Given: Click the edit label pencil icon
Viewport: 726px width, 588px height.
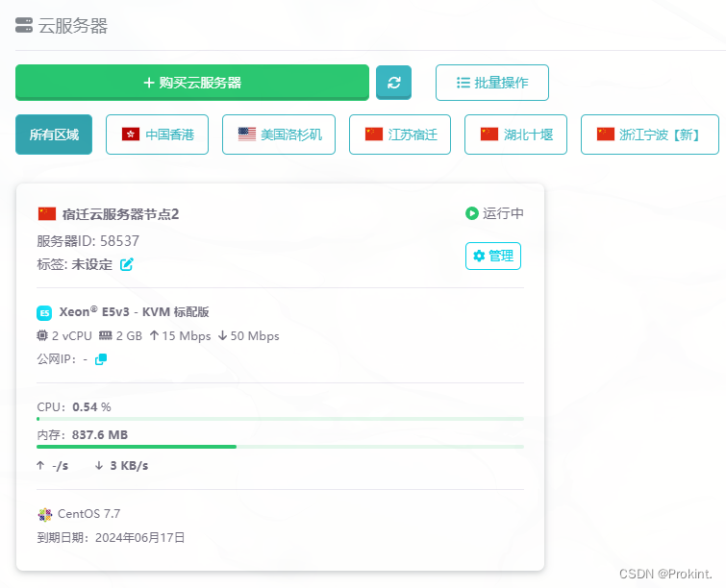Looking at the screenshot, I should tap(127, 264).
